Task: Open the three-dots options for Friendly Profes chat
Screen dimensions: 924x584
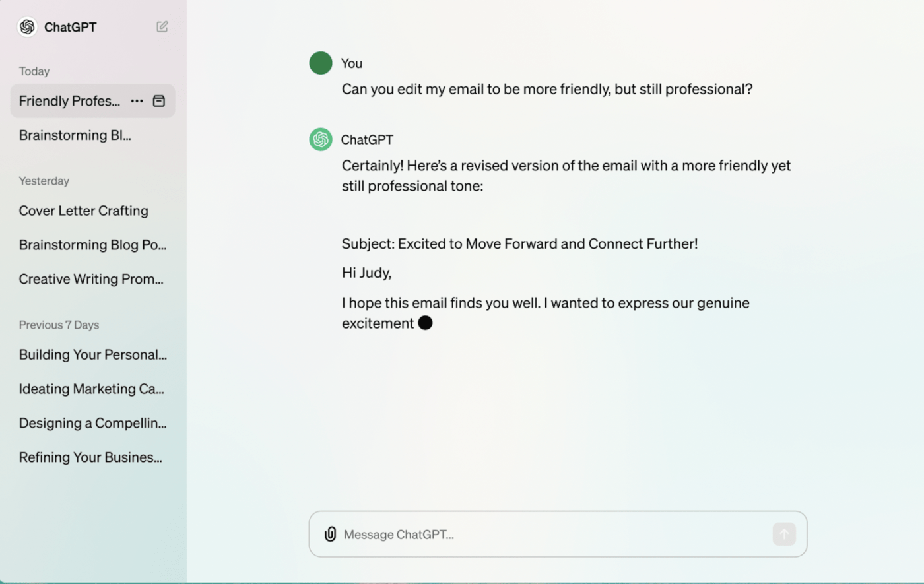Action: [x=137, y=101]
